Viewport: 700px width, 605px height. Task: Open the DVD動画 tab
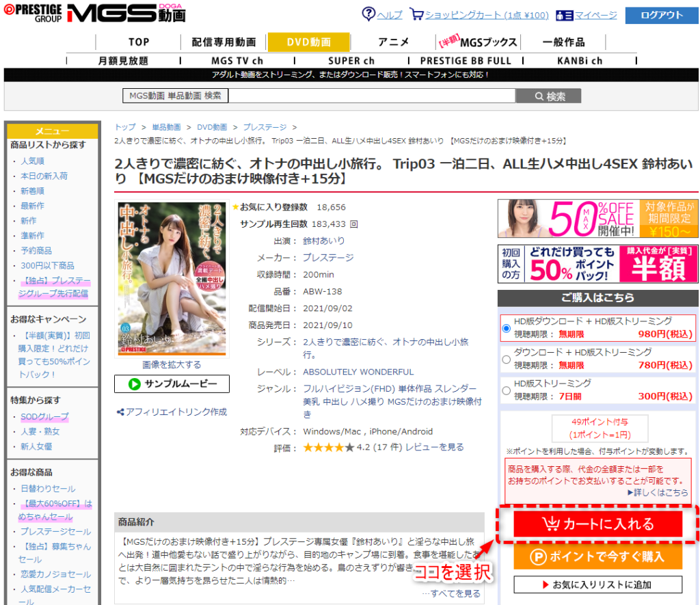(308, 42)
